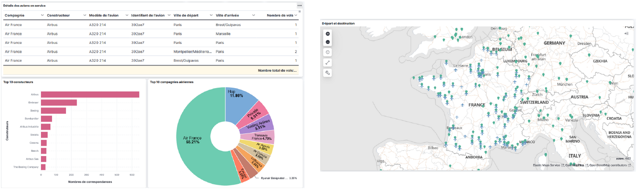Click the map full screen arrows icon
Screen dimensions: 644x189
pyautogui.click(x=328, y=62)
